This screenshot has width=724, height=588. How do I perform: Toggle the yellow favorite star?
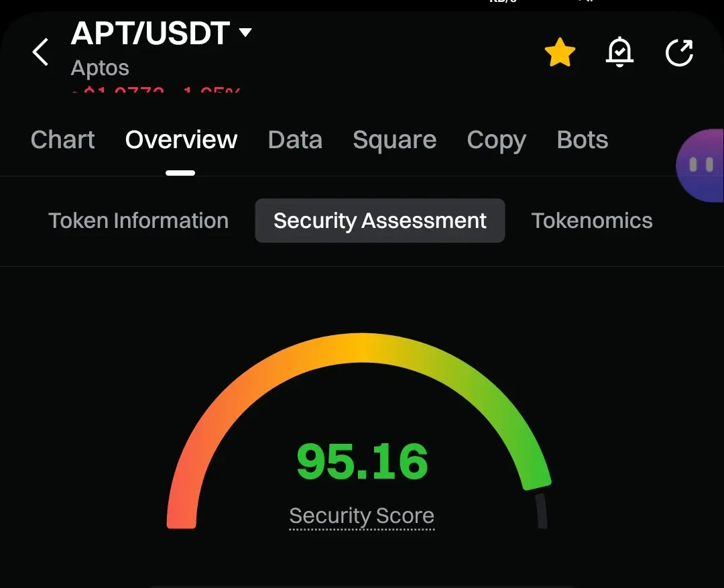(560, 52)
